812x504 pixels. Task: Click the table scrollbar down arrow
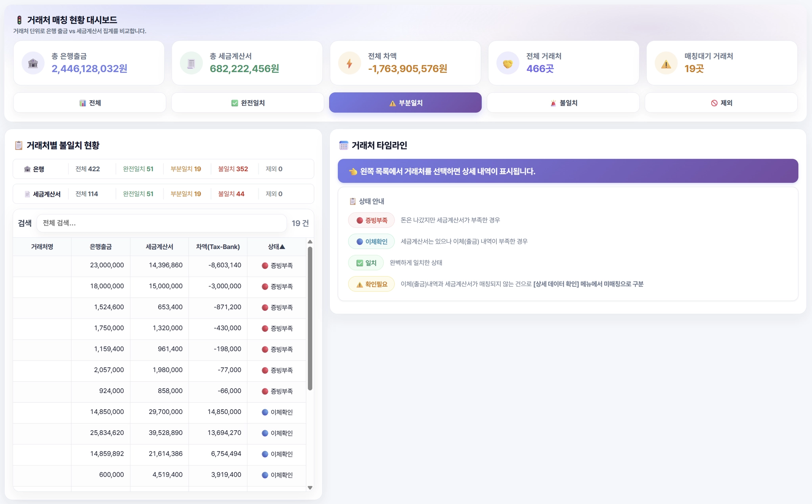(x=310, y=488)
